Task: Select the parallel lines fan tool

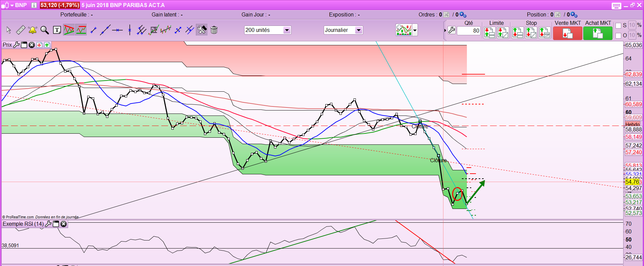Action: point(142,30)
